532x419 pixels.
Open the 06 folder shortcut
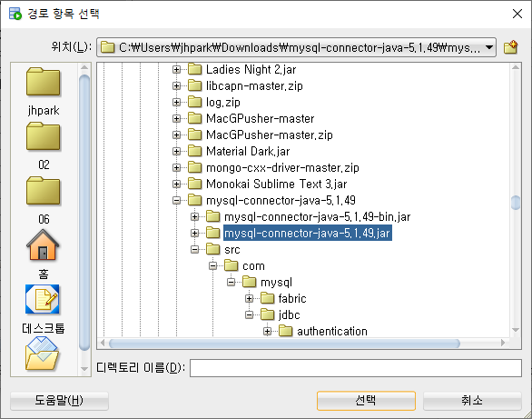coord(43,201)
